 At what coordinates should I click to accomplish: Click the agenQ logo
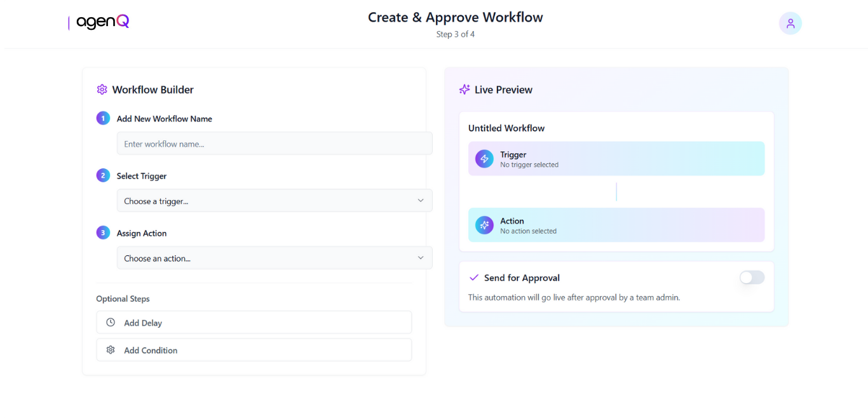98,22
